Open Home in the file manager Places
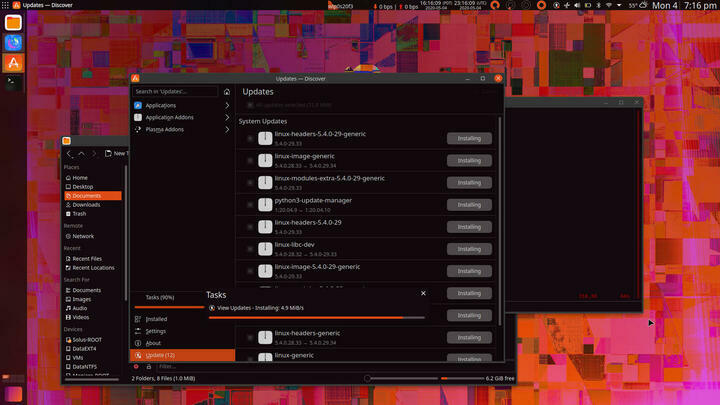The width and height of the screenshot is (720, 405). (93, 178)
